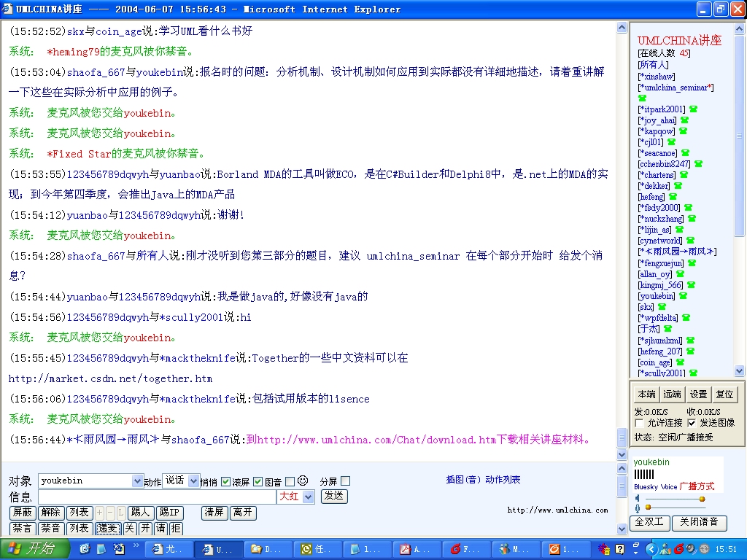Click the 动作列表 link
Image resolution: width=747 pixels, height=560 pixels.
[503, 480]
